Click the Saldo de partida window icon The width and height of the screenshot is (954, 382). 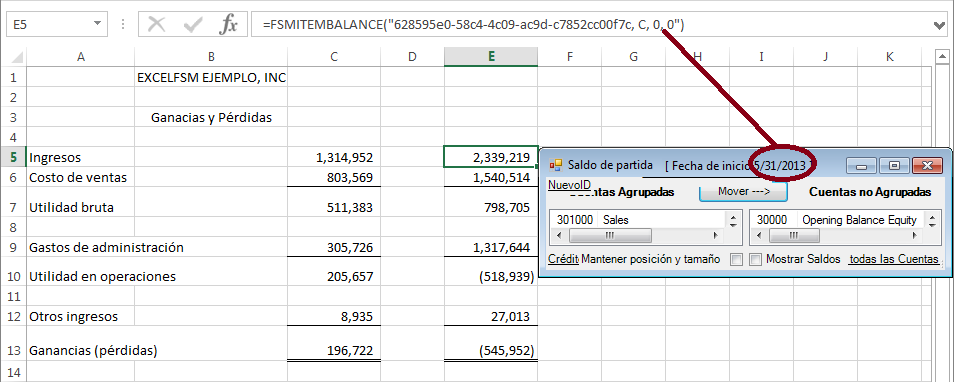(x=556, y=165)
